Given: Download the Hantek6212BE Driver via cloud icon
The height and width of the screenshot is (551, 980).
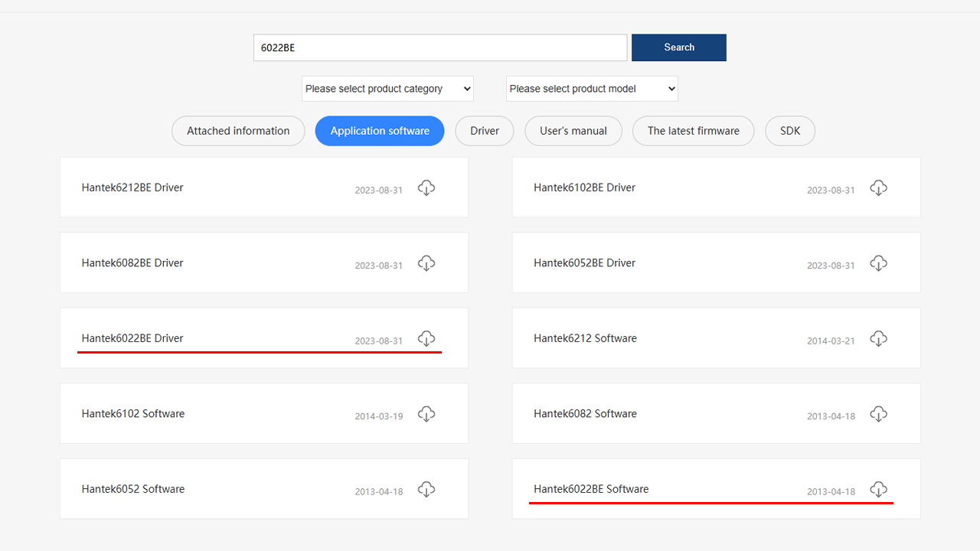Looking at the screenshot, I should (x=426, y=187).
